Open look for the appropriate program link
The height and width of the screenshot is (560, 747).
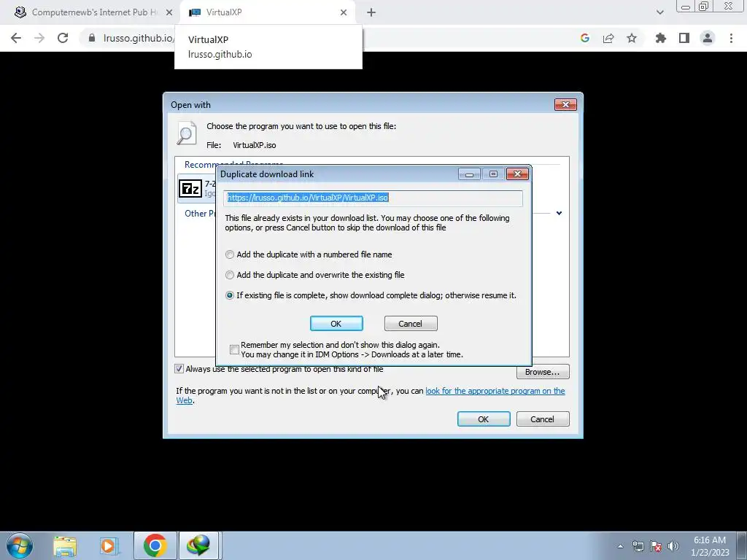[x=495, y=391]
